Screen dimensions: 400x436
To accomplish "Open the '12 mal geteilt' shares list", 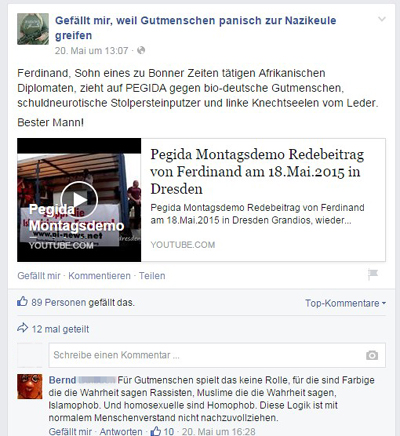I will tap(60, 329).
